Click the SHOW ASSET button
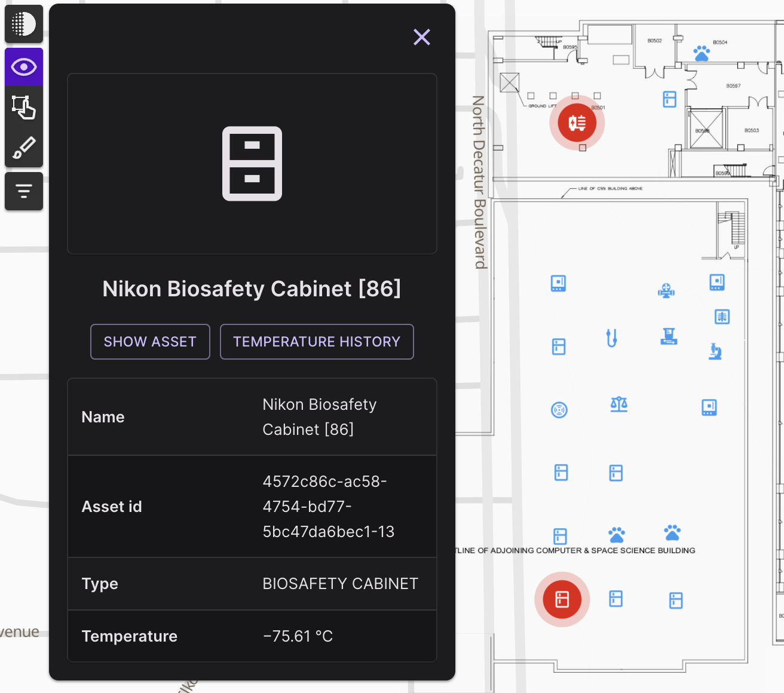 (150, 342)
